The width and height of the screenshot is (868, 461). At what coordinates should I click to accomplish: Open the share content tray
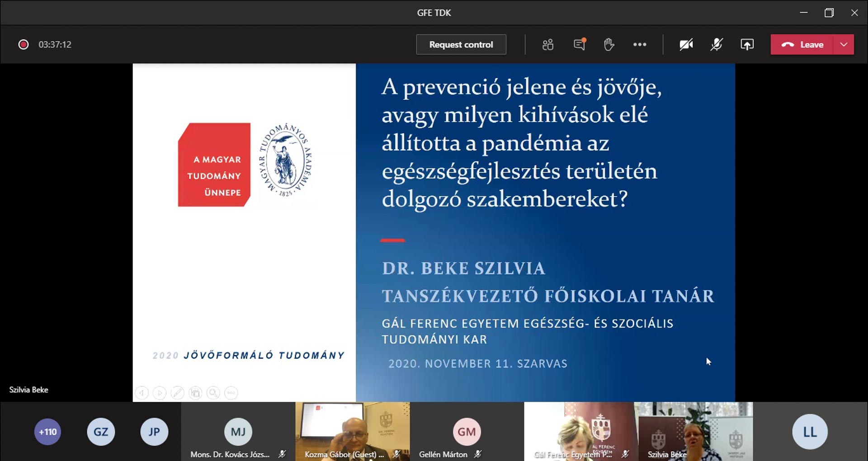click(747, 45)
